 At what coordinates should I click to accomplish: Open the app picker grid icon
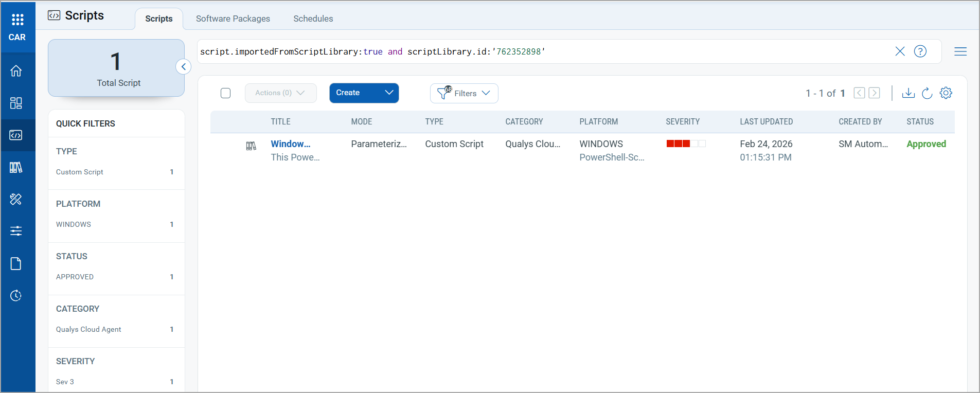coord(17,20)
